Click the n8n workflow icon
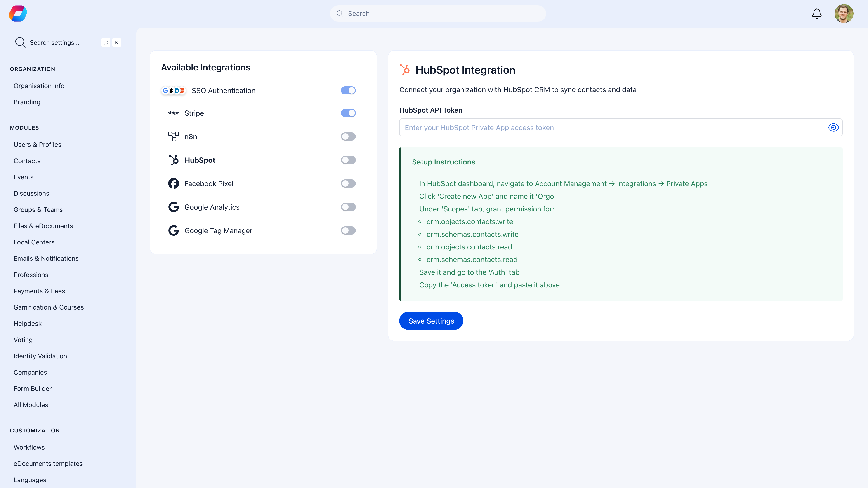 (x=173, y=136)
